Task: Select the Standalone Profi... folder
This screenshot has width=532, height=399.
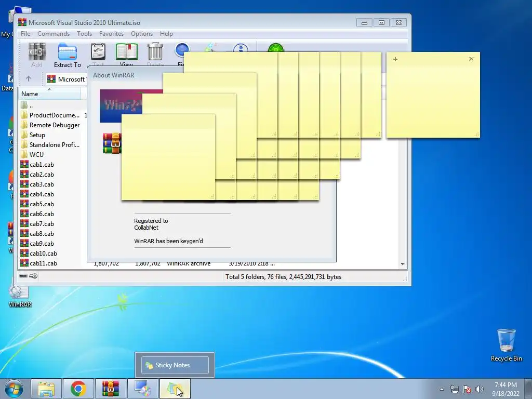Action: (x=50, y=145)
